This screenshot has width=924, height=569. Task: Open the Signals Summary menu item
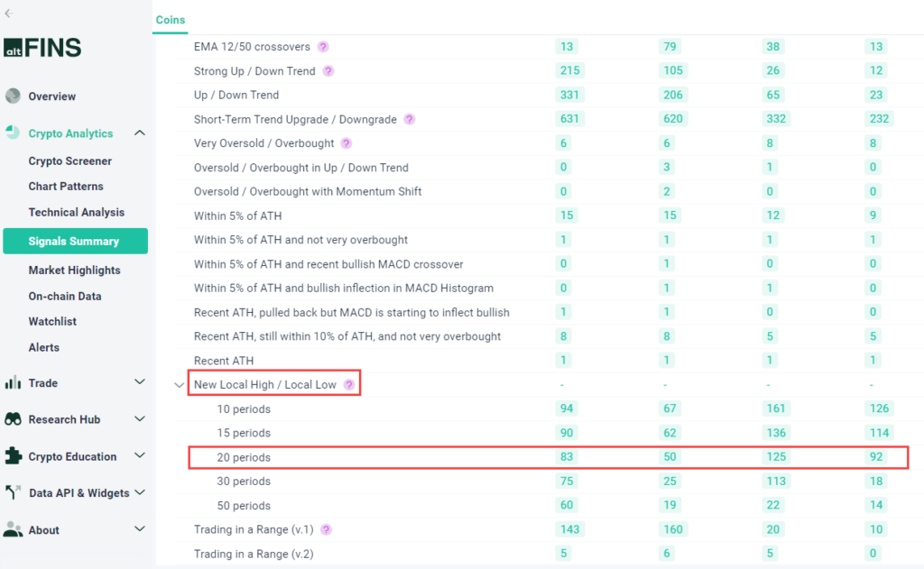74,242
